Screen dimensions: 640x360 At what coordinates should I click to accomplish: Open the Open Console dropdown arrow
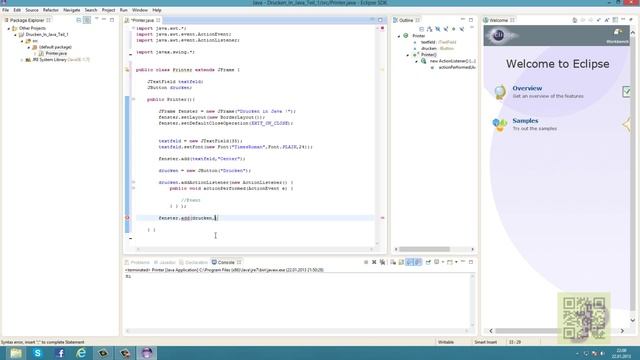click(x=456, y=262)
